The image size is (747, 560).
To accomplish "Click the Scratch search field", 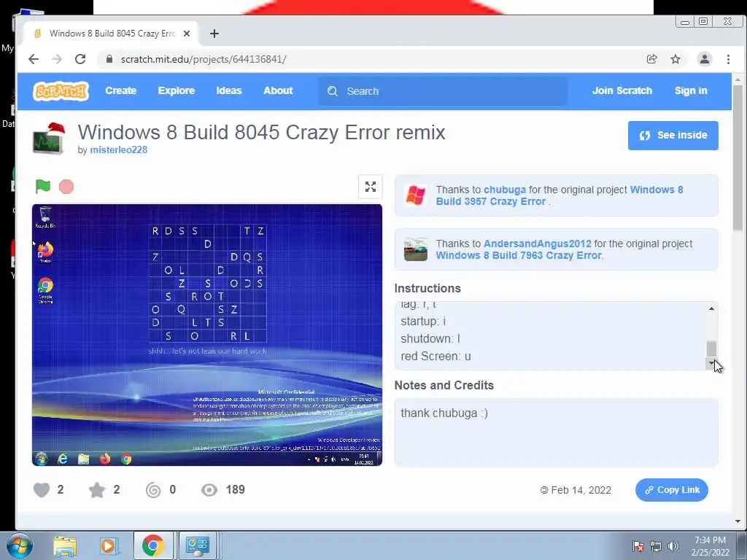I will [443, 91].
